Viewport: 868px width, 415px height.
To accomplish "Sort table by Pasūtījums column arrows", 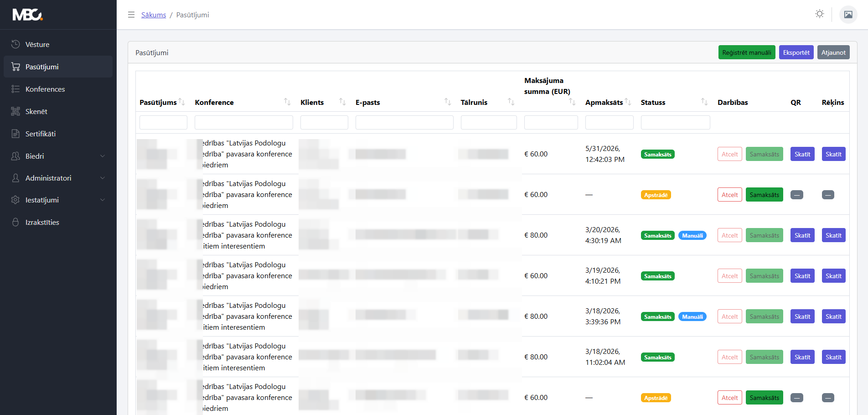I will click(x=182, y=102).
